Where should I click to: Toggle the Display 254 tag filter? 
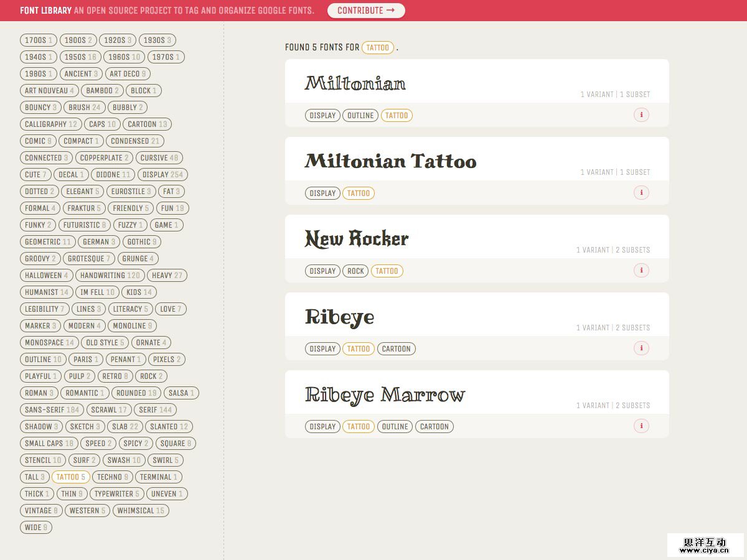coord(162,175)
